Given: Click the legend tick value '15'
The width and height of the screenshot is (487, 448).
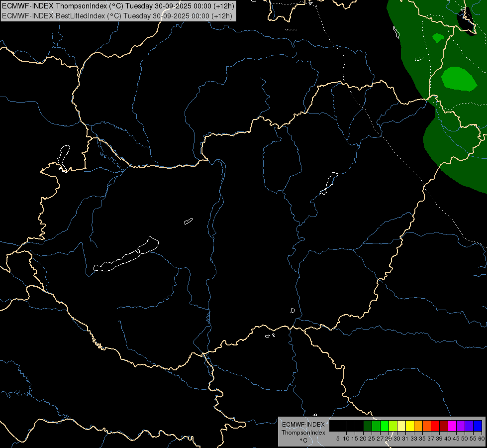Looking at the screenshot, I should 355,439.
